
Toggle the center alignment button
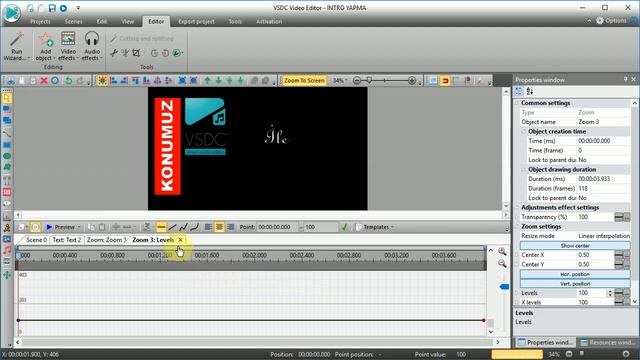219,227
